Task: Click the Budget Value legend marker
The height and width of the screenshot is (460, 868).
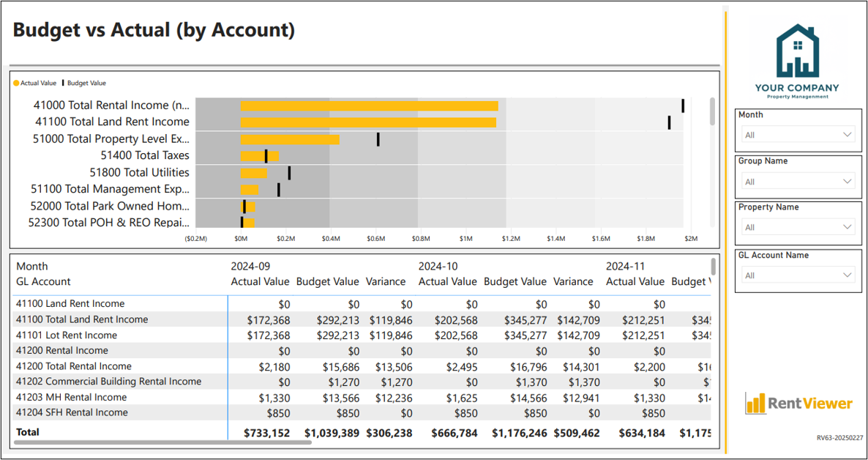Action: [x=63, y=83]
